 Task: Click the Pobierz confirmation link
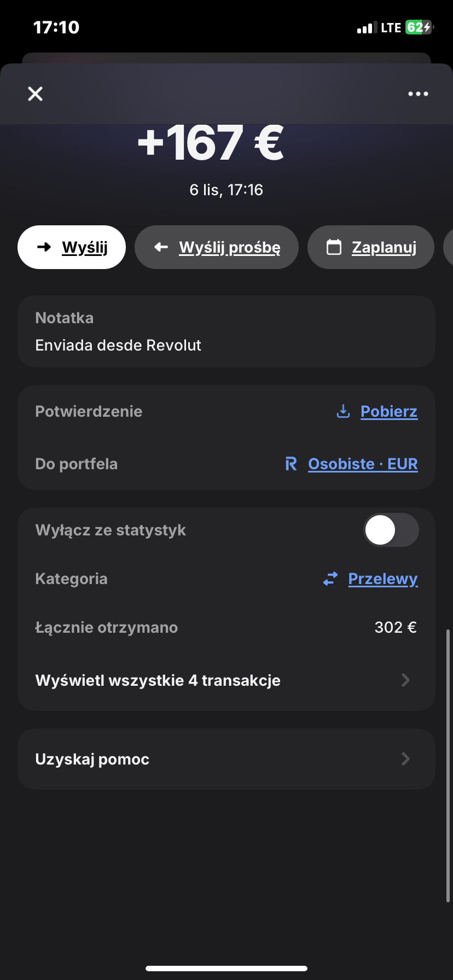389,411
